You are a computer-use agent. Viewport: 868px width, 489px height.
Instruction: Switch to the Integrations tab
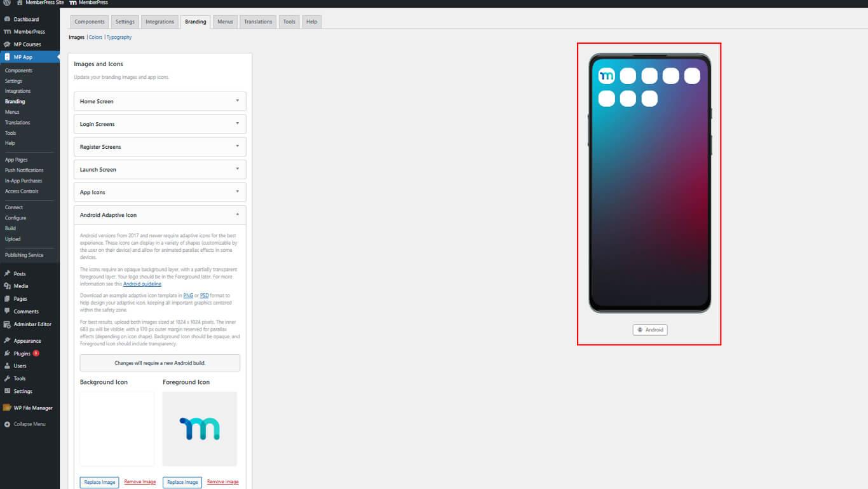pos(159,22)
